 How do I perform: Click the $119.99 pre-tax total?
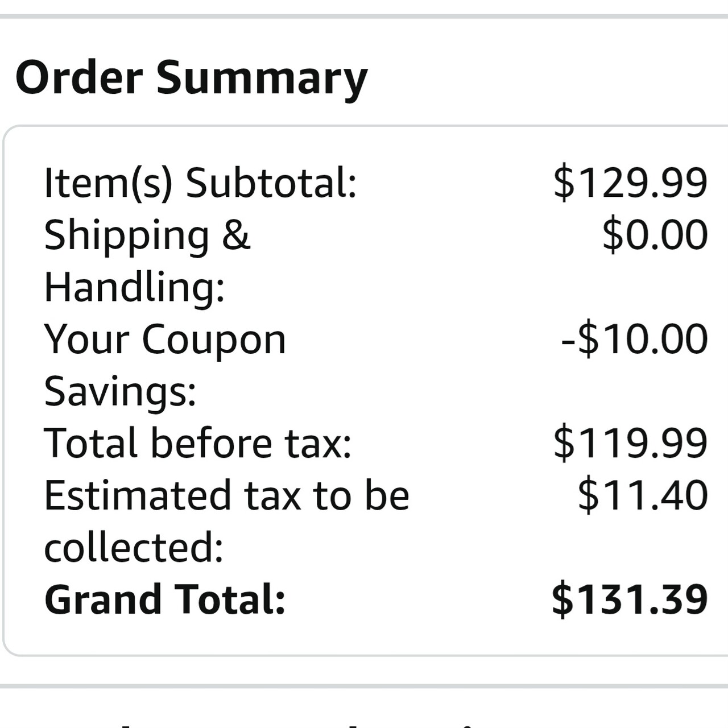[630, 444]
